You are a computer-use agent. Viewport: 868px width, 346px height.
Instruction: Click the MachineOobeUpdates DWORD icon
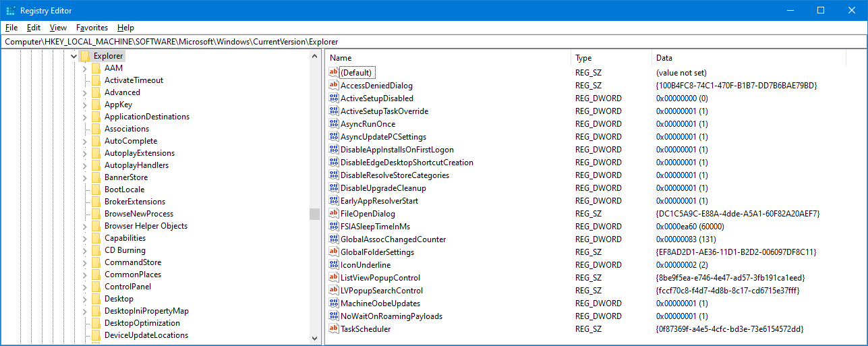click(334, 304)
